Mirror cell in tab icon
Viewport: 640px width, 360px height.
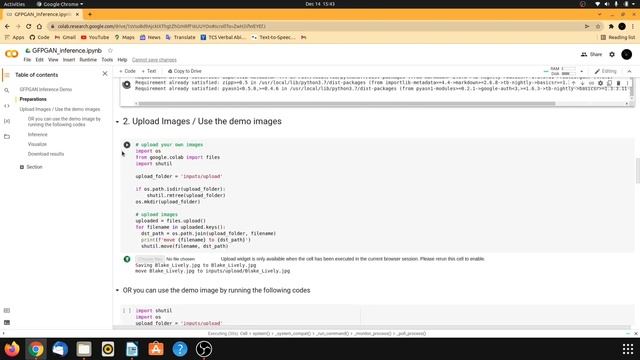pos(609,83)
